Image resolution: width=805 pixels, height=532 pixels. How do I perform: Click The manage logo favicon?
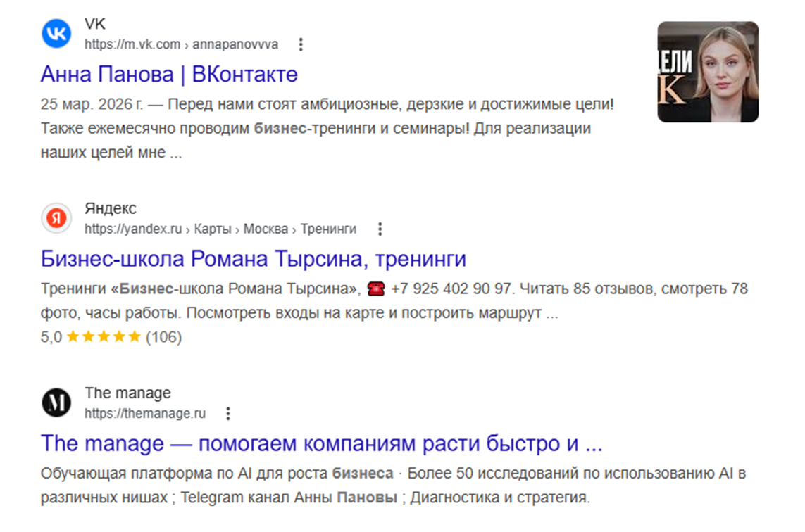point(56,403)
